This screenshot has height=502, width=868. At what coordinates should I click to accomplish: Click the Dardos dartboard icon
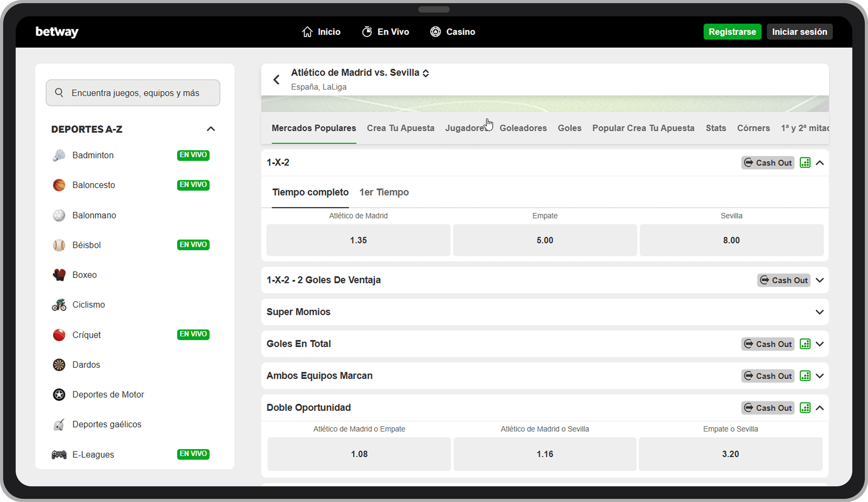click(59, 364)
